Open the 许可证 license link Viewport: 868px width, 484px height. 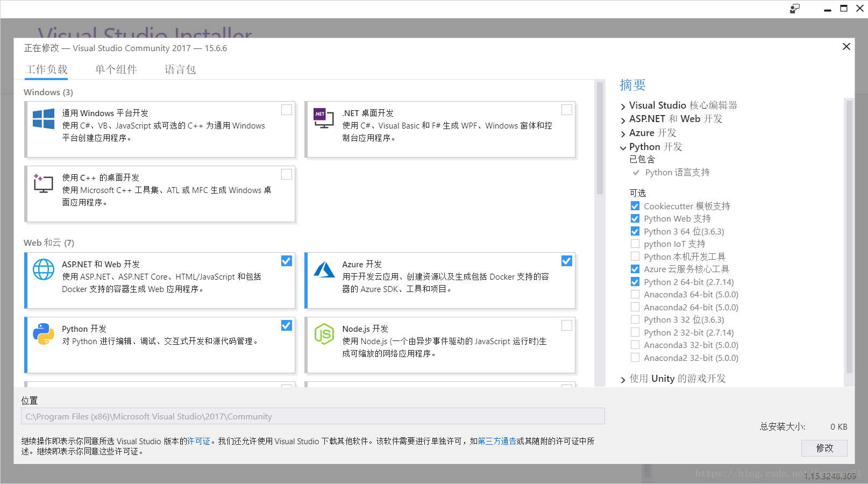tap(198, 441)
